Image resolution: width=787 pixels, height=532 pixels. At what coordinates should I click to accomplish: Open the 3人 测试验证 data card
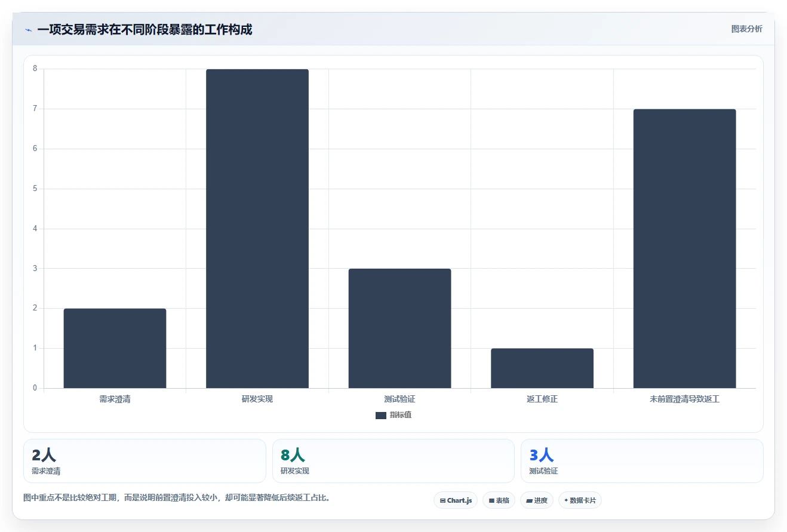(642, 461)
